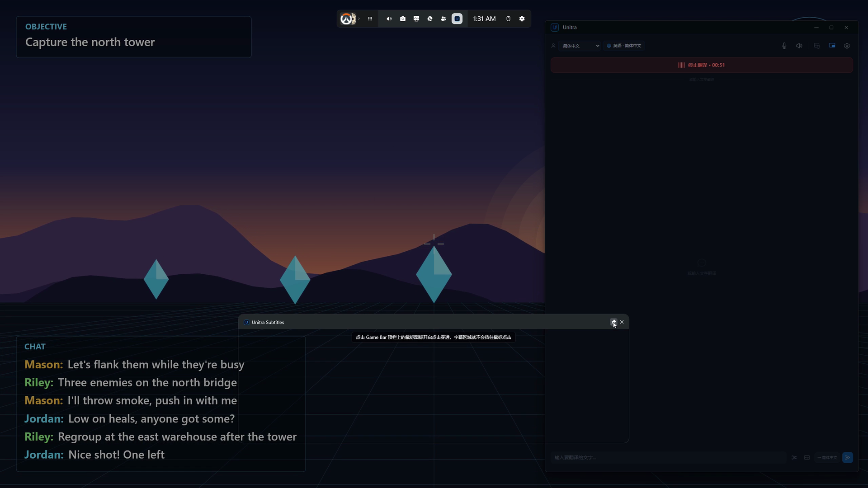This screenshot has width=868, height=488.
Task: Toggle the microphone input in Unitra
Action: point(784,46)
